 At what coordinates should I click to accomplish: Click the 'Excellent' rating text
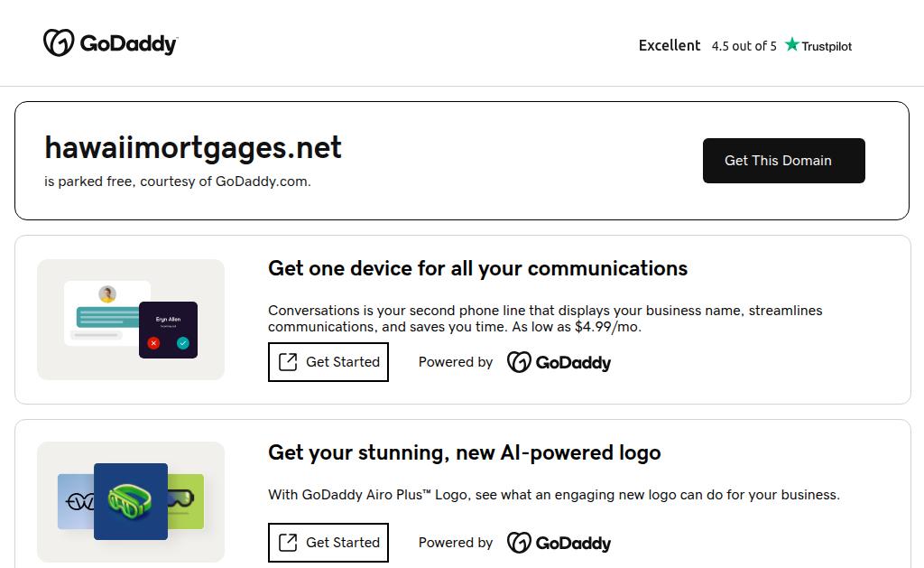click(x=670, y=45)
